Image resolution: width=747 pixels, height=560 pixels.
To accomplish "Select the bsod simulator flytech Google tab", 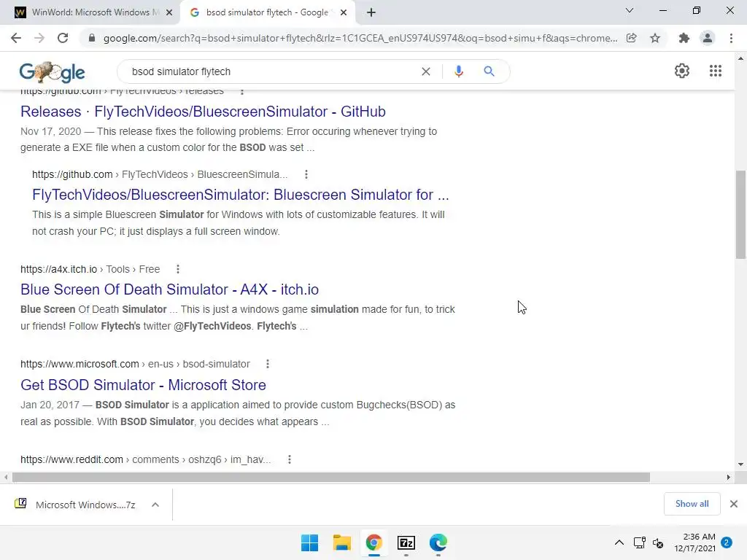I will [x=267, y=12].
